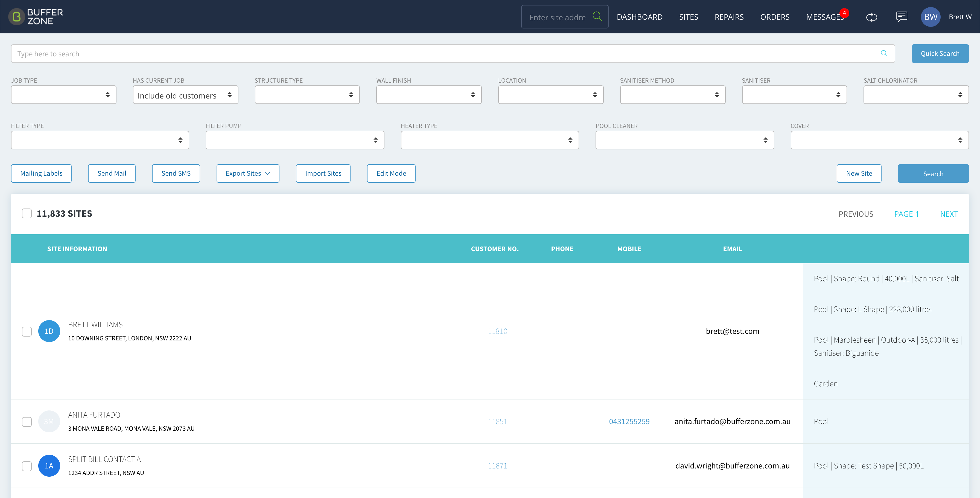
Task: Go to the Repairs menu
Action: [729, 17]
